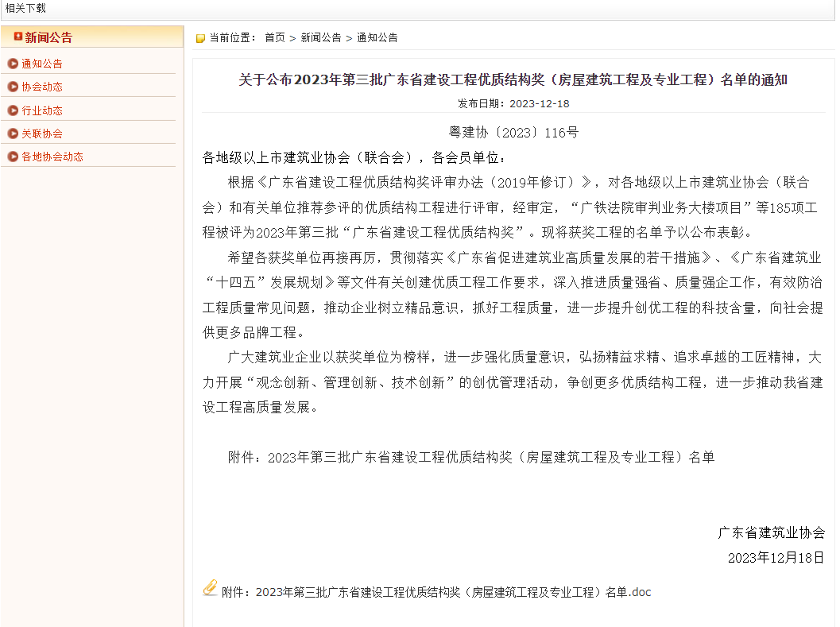Click the 广东省建筑业协会 signature text
Image resolution: width=840 pixels, height=627 pixels.
772,532
